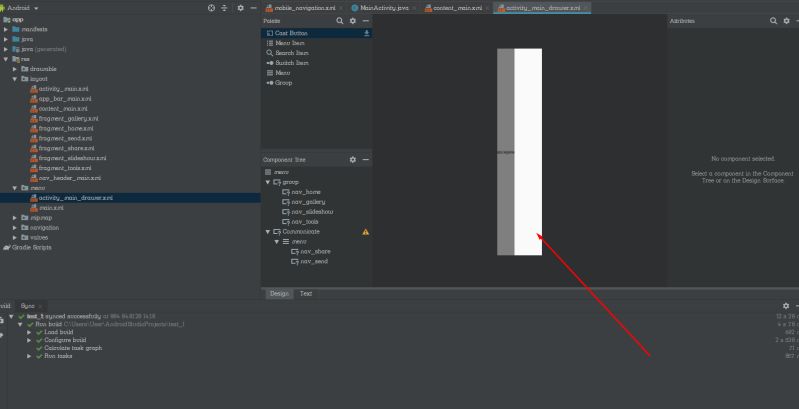
Task: Switch to the Design view tab
Action: pos(279,294)
